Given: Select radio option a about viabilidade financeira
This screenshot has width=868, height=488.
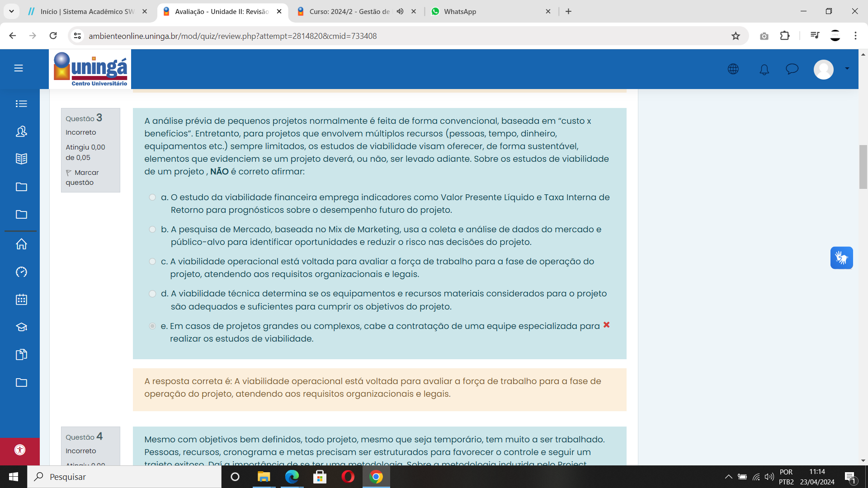Looking at the screenshot, I should point(152,197).
